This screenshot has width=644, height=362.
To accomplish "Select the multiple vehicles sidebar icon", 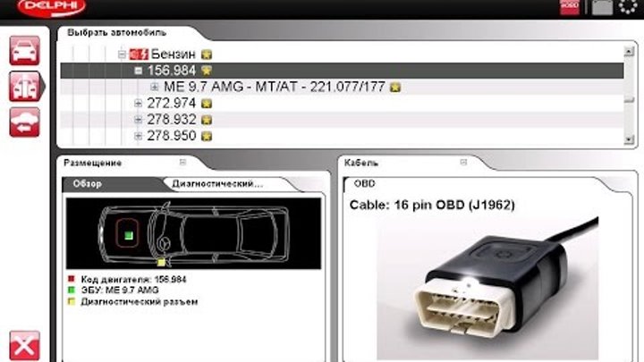I will pyautogui.click(x=25, y=86).
